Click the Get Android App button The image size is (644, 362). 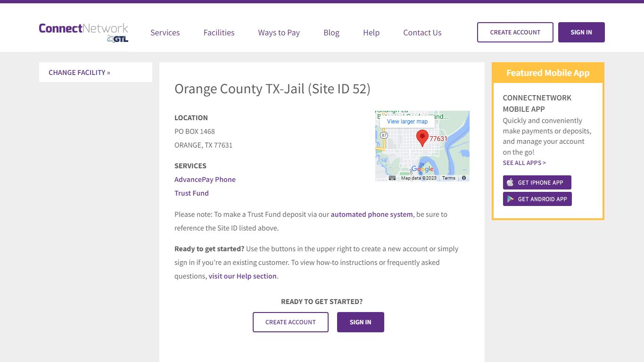coord(537,199)
